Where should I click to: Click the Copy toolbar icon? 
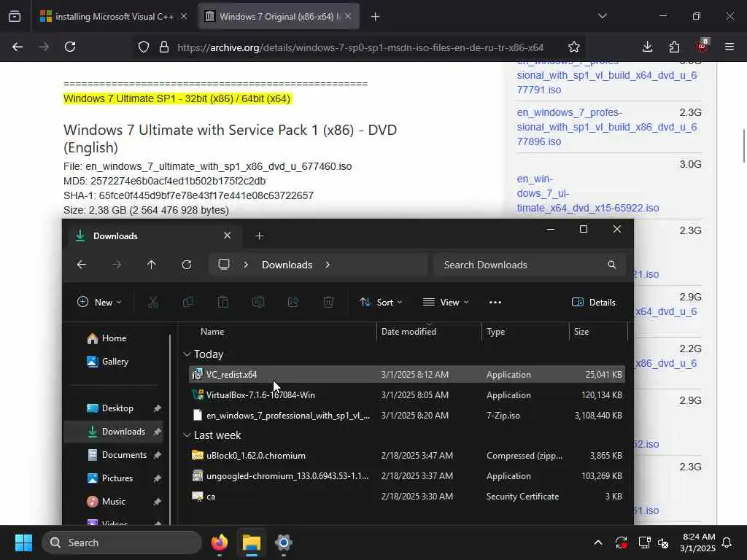[188, 303]
